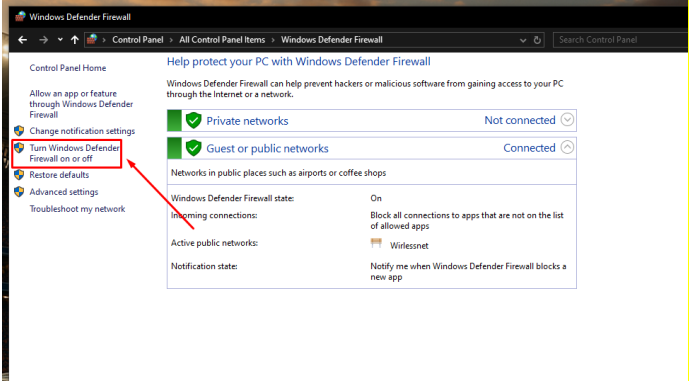Screen dimensions: 691x385
Task: Select Control Panel in the breadcrumb path
Action: (x=137, y=40)
